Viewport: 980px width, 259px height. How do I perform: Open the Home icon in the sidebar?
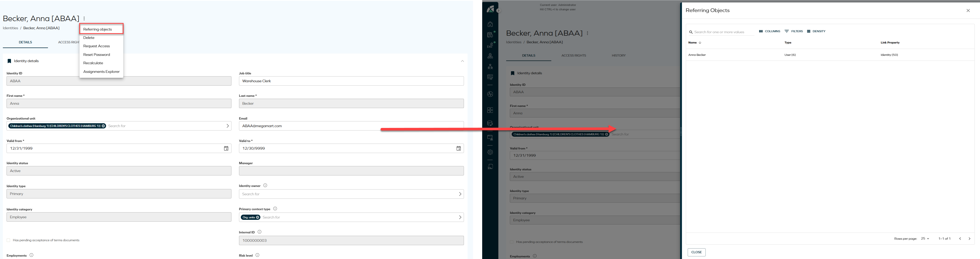490,23
